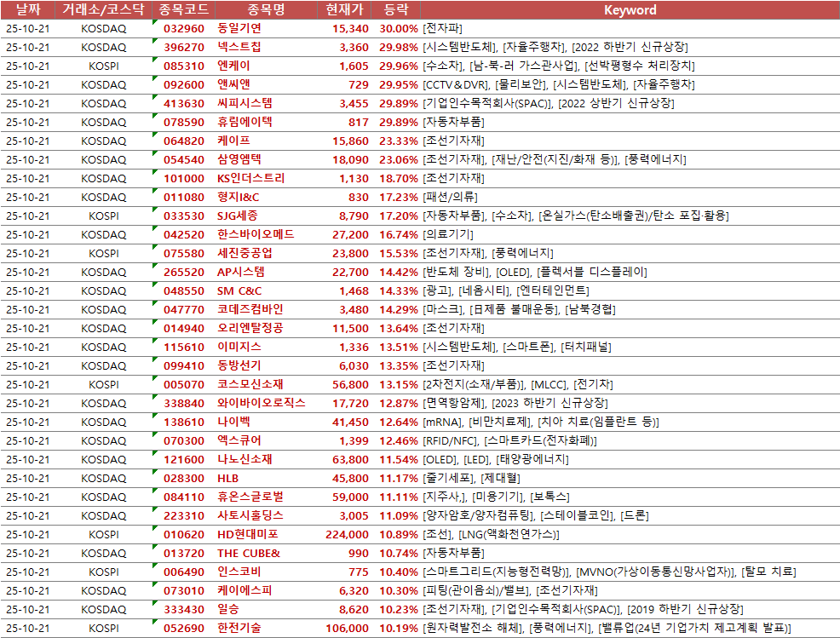Image resolution: width=840 pixels, height=638 pixels.
Task: Select the 29.98% change for 넥스트칩
Action: coord(399,47)
